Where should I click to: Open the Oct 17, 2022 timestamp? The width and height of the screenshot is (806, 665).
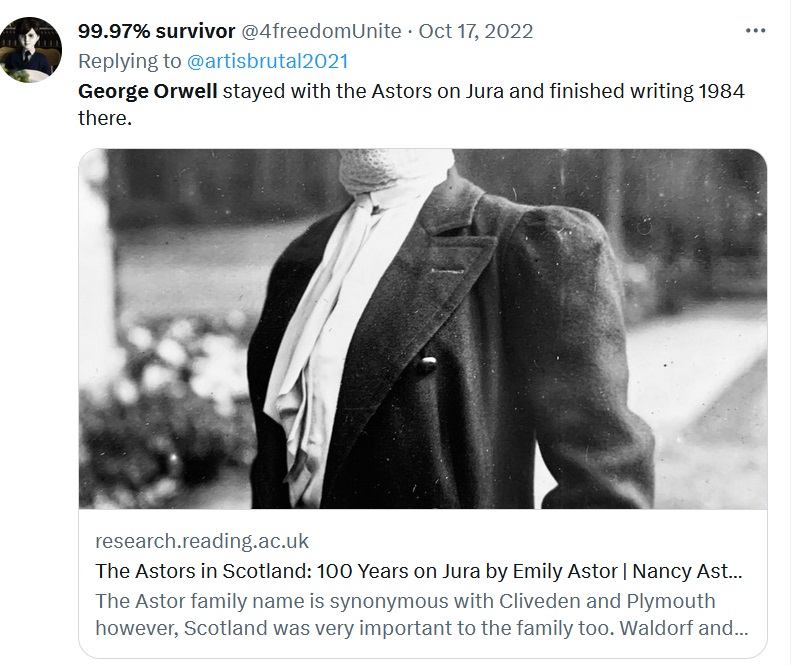click(476, 31)
